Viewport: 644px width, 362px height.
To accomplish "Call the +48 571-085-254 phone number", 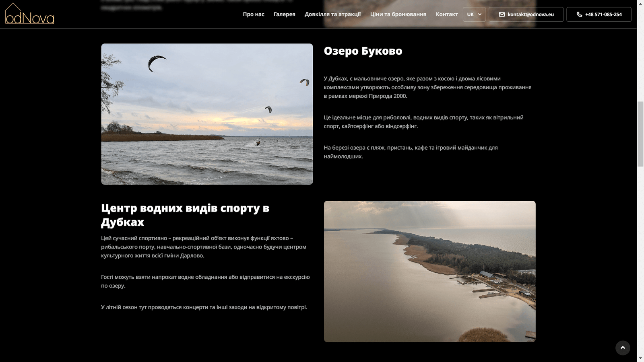I will [x=603, y=14].
